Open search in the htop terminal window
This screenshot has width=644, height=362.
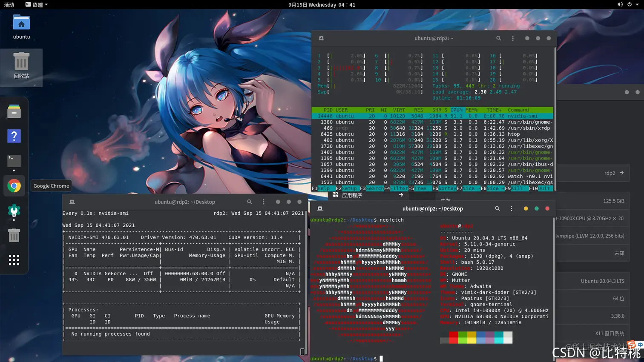click(498, 38)
